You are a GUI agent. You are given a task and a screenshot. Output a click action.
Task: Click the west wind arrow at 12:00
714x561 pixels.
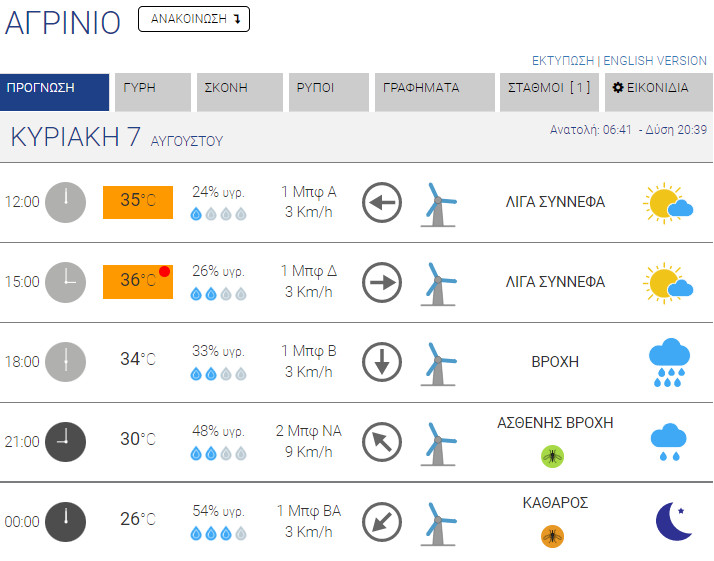381,202
